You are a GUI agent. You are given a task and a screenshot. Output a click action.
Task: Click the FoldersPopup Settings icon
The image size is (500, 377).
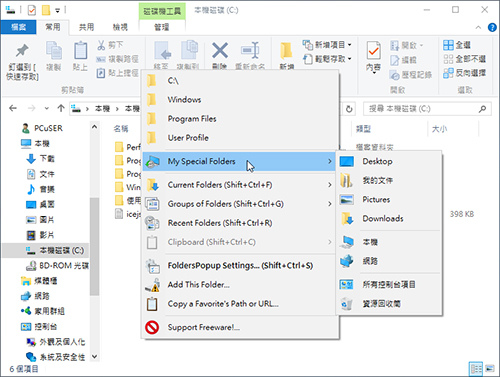(152, 266)
